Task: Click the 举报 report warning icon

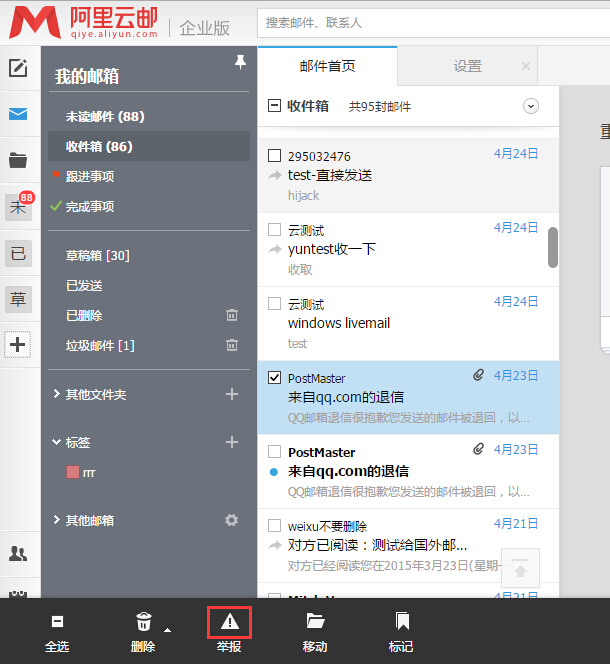Action: pyautogui.click(x=229, y=622)
